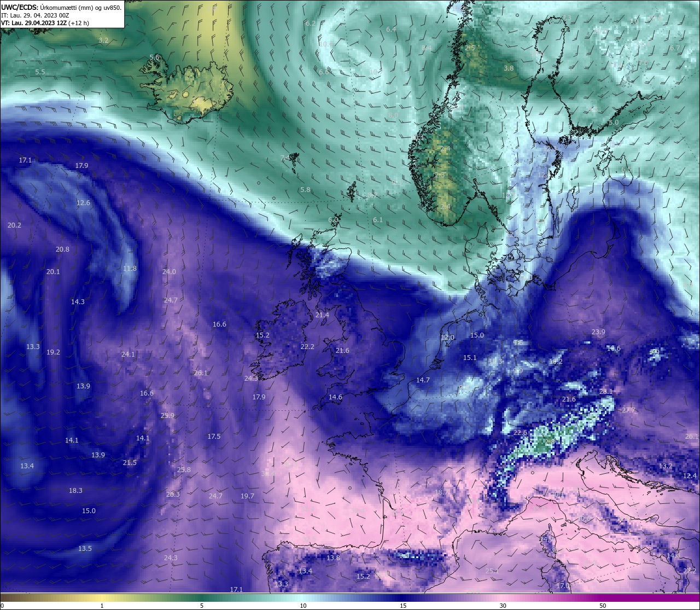Click the color scale label 10

click(303, 606)
